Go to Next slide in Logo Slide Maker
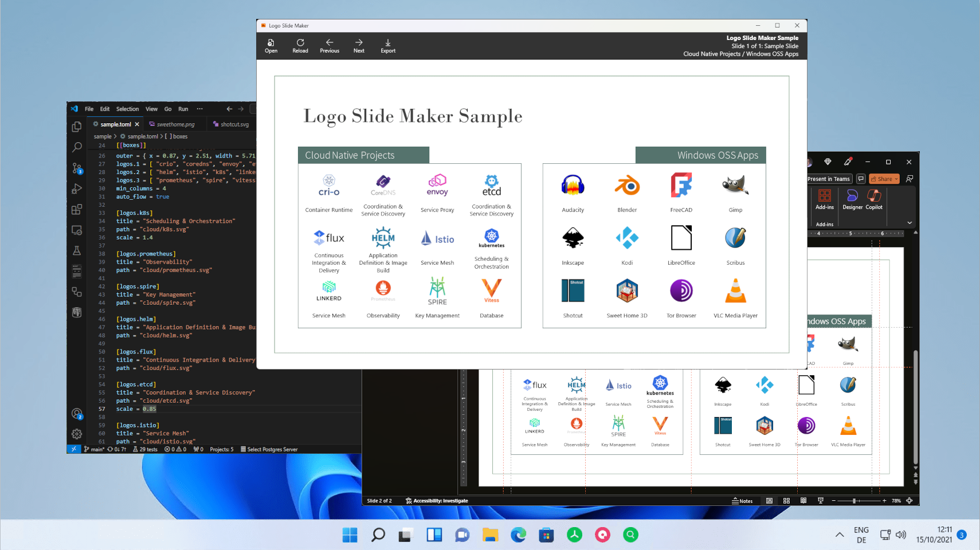This screenshot has height=550, width=980. pos(359,46)
